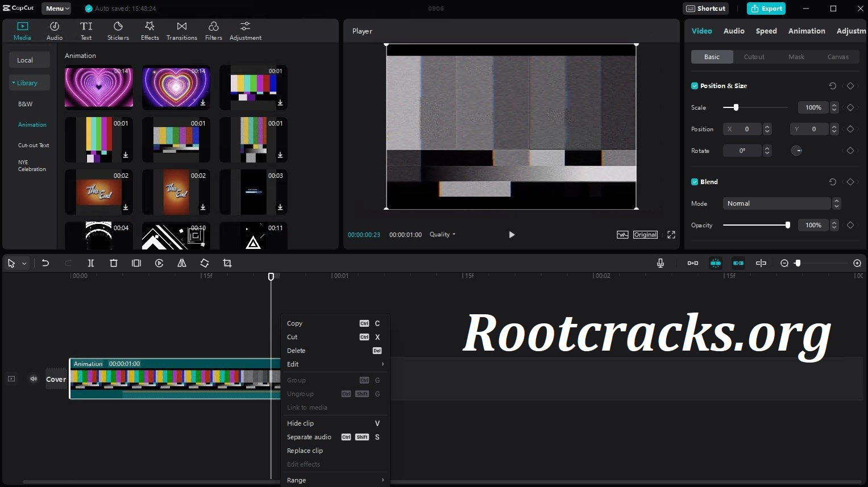868x487 pixels.
Task: Click the Reverse playback icon
Action: point(159,263)
